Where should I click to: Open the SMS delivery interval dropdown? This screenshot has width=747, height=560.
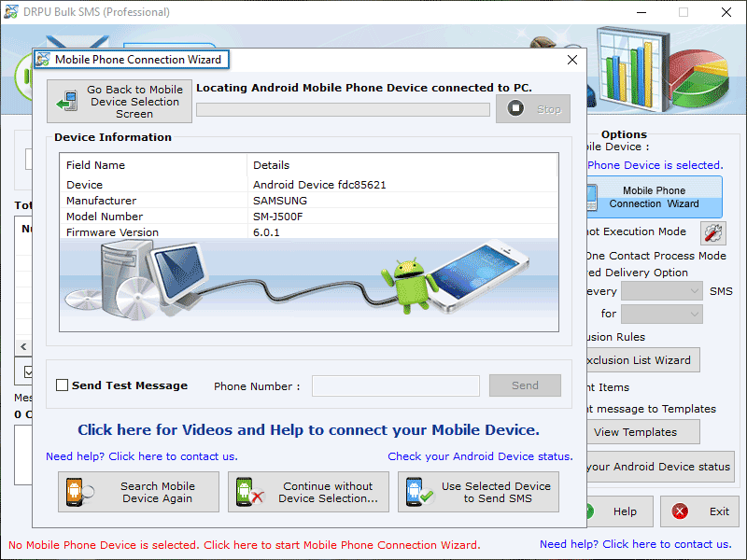(661, 290)
